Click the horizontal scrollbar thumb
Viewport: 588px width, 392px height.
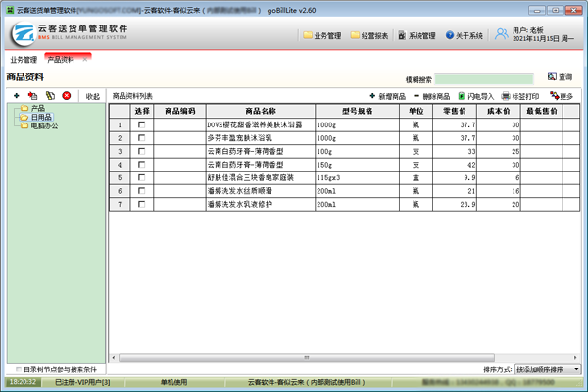(x=307, y=357)
